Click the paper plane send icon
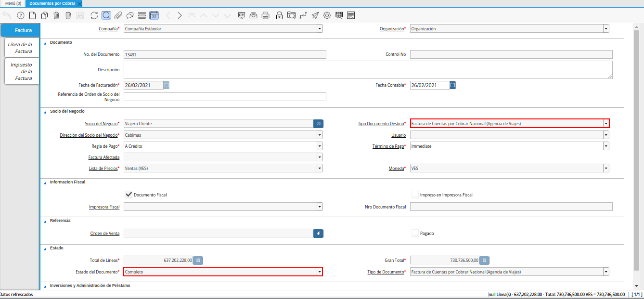 315,15
